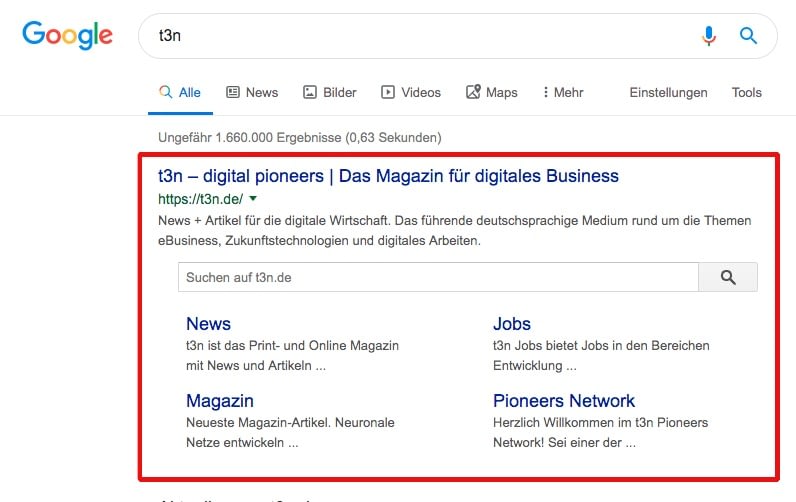Open the Pioneers Network sitelink
This screenshot has width=796, height=502.
pyautogui.click(x=563, y=401)
